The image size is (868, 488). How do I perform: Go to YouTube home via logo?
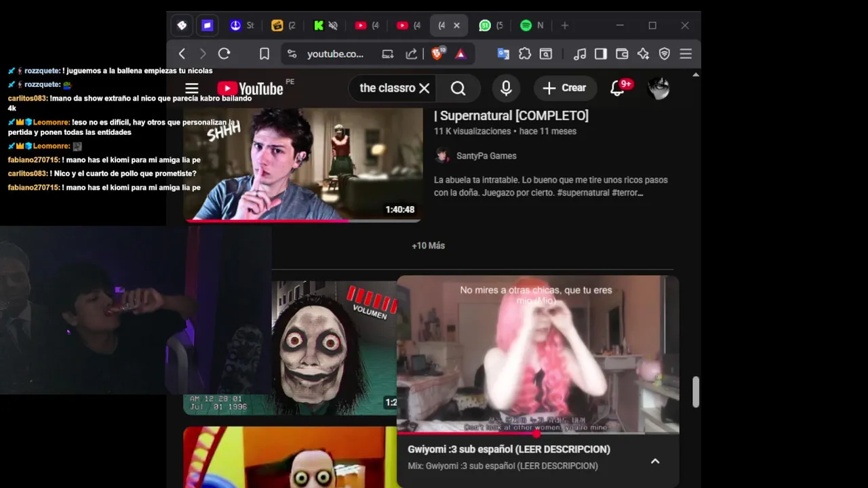[x=250, y=89]
